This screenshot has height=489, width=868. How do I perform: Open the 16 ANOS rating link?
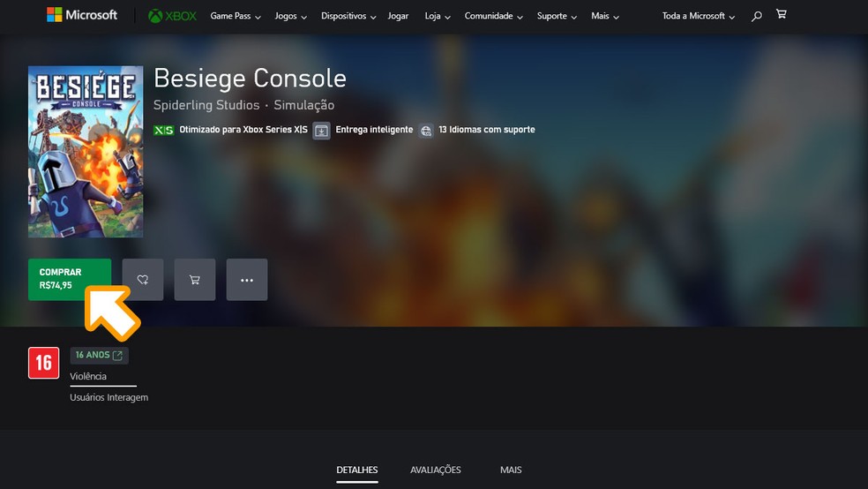(x=99, y=356)
